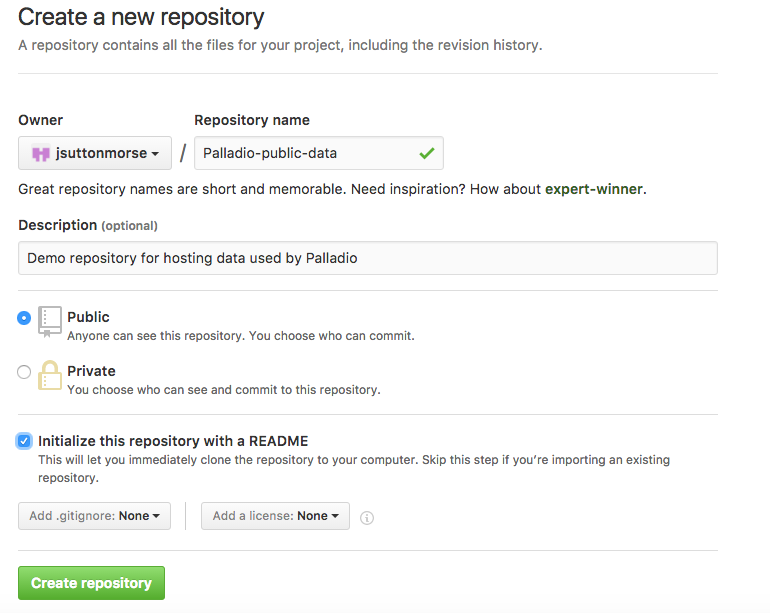Viewport: 770px width, 613px height.
Task: Open the Add a license dropdown
Action: [x=275, y=516]
